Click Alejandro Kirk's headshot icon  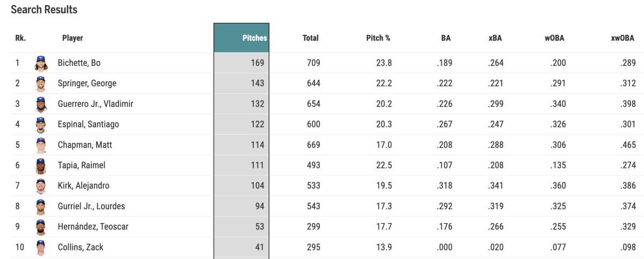[x=40, y=186]
